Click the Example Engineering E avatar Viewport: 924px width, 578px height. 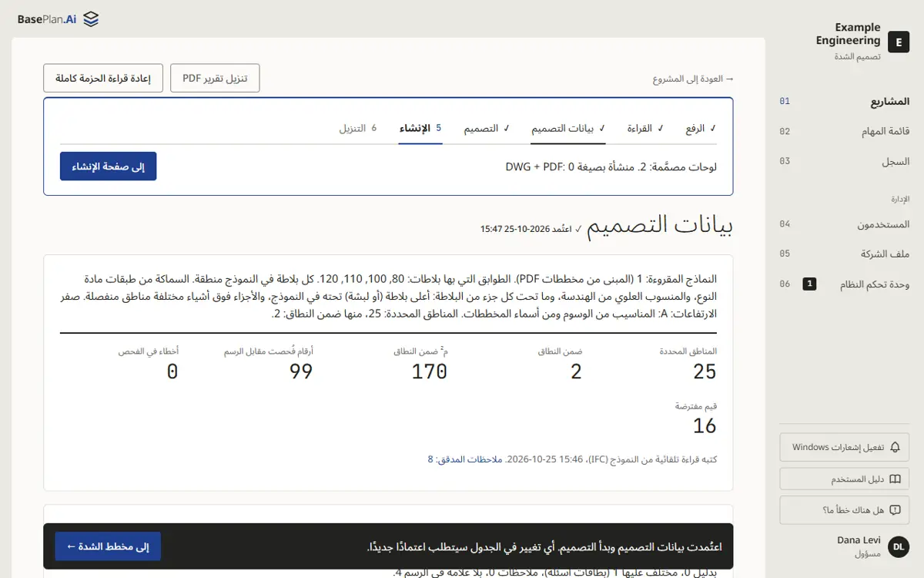[899, 42]
